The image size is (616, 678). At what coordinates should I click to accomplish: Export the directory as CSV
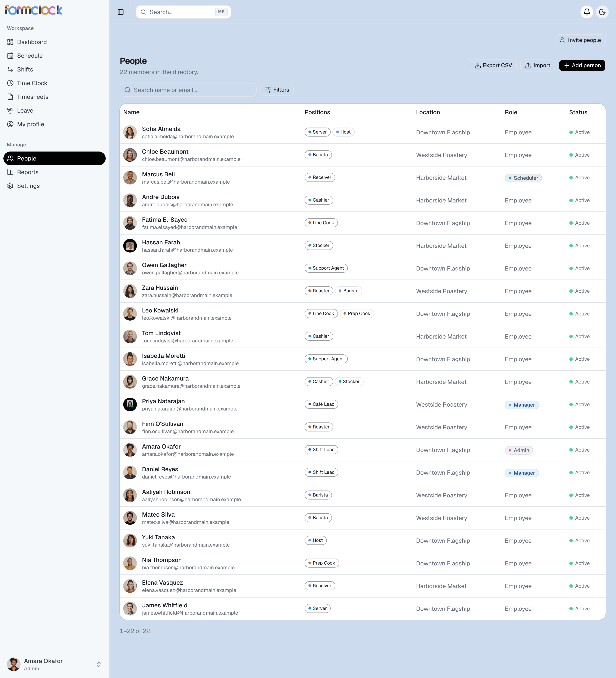493,65
